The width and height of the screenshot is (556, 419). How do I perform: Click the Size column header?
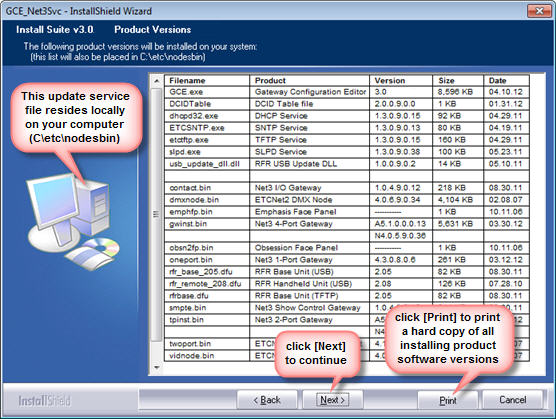[458, 80]
